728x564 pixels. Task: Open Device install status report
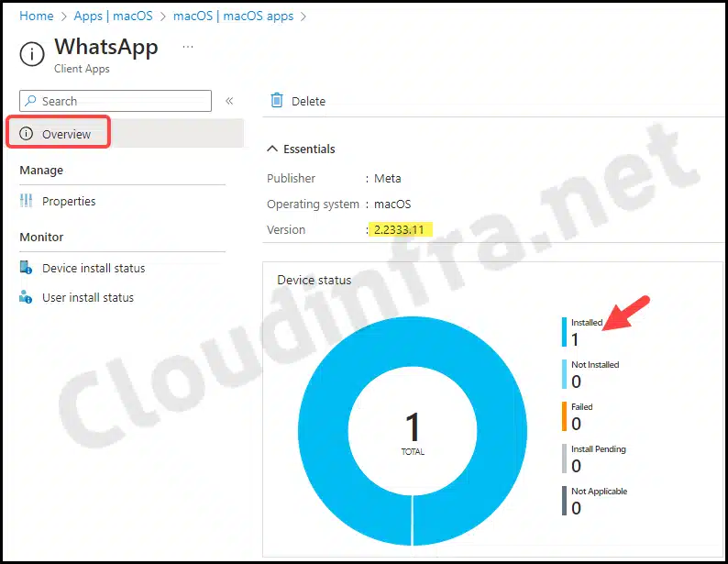(x=94, y=268)
